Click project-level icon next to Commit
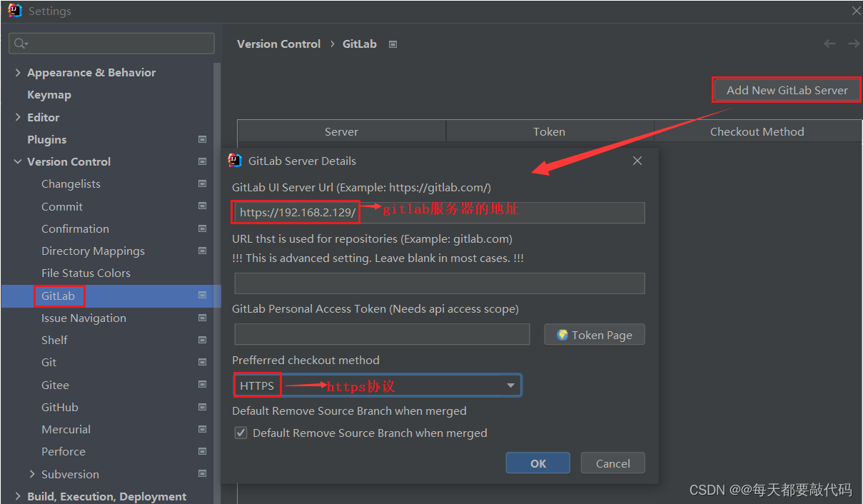 (202, 206)
